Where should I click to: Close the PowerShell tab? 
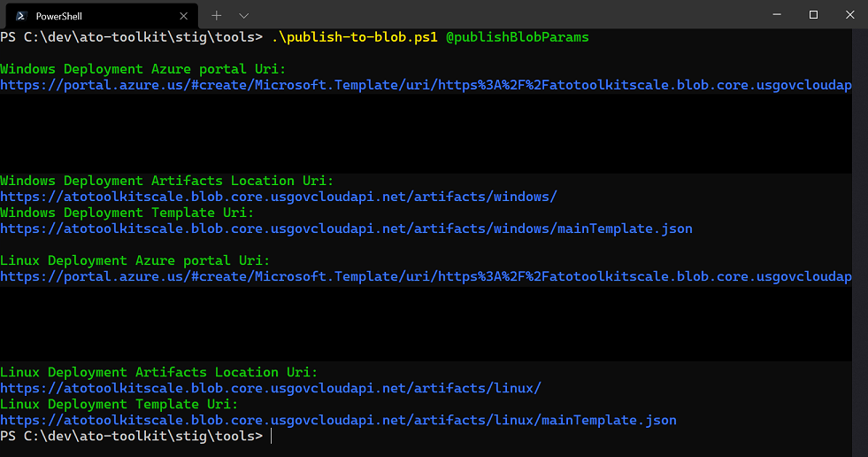click(184, 16)
